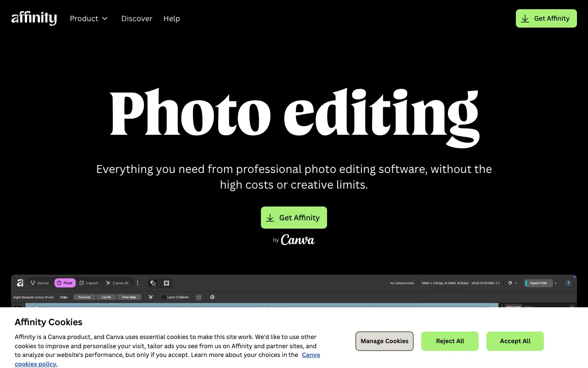Switch to the Layout persona tab
This screenshot has width=588, height=368.
coord(89,283)
